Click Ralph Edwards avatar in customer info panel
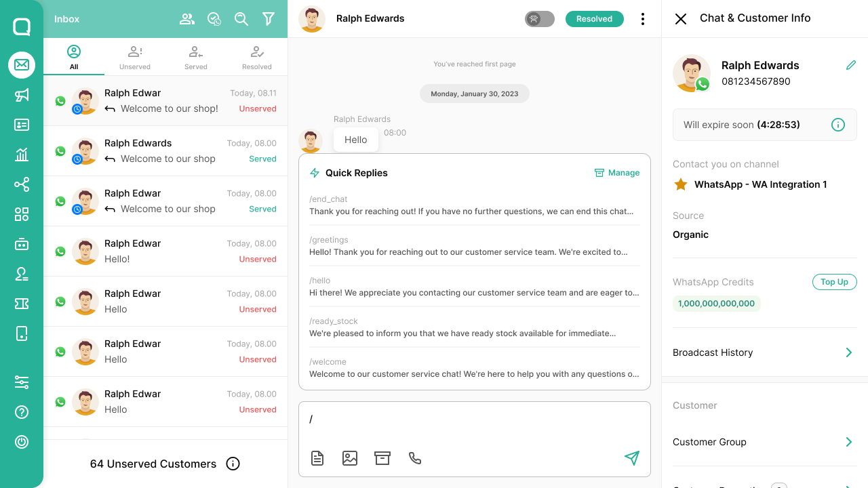Image resolution: width=868 pixels, height=488 pixels. 692,73
